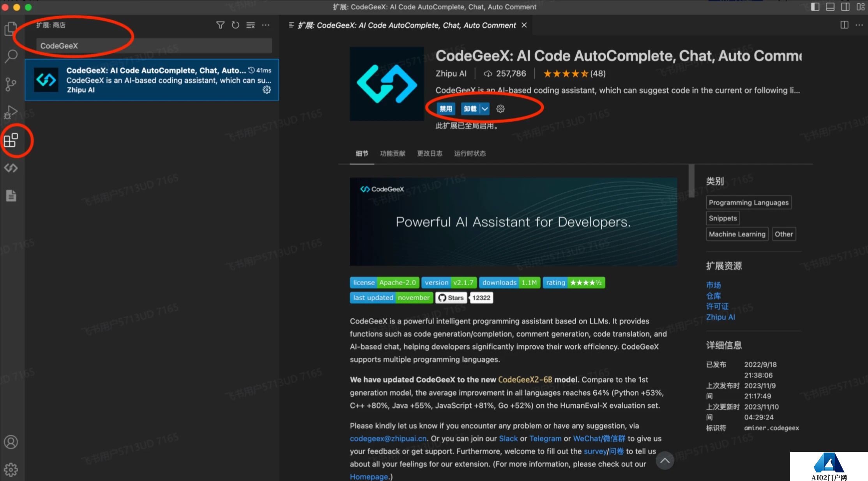Open Zhipu AI publisher link in header

451,73
